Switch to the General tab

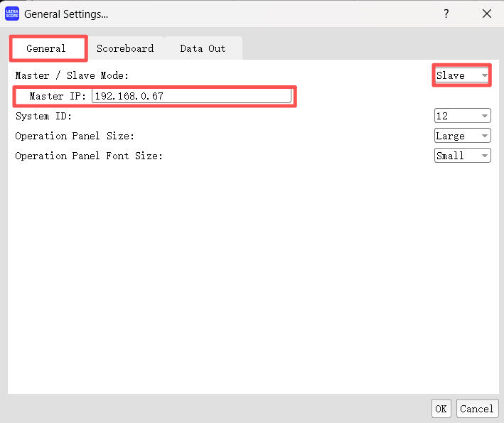[46, 48]
